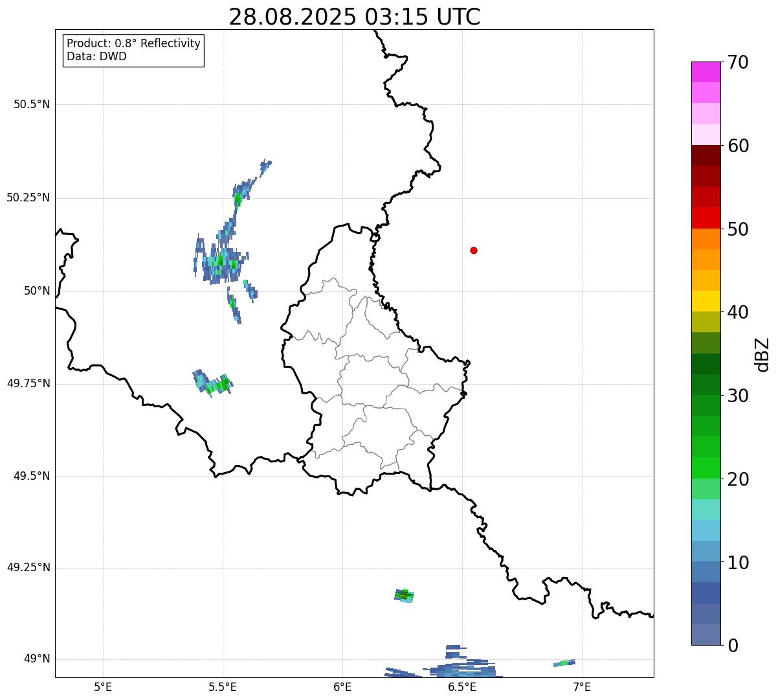Click the magenta swatch at top of colorbar
778x700 pixels.
pos(706,72)
